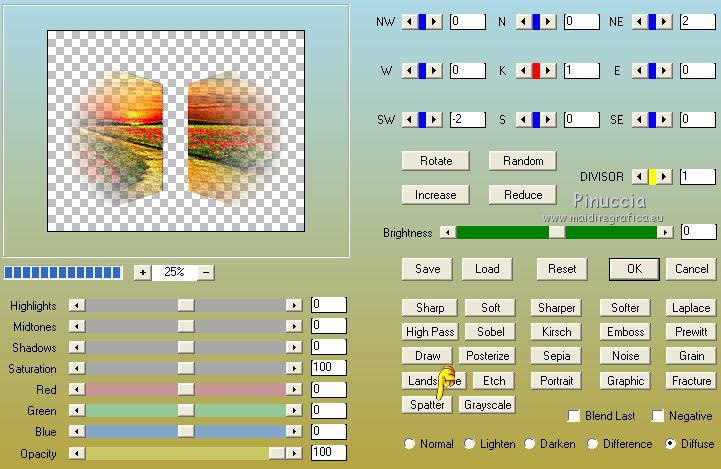The image size is (721, 469).
Task: Select the Normal blend mode radio
Action: (409, 444)
